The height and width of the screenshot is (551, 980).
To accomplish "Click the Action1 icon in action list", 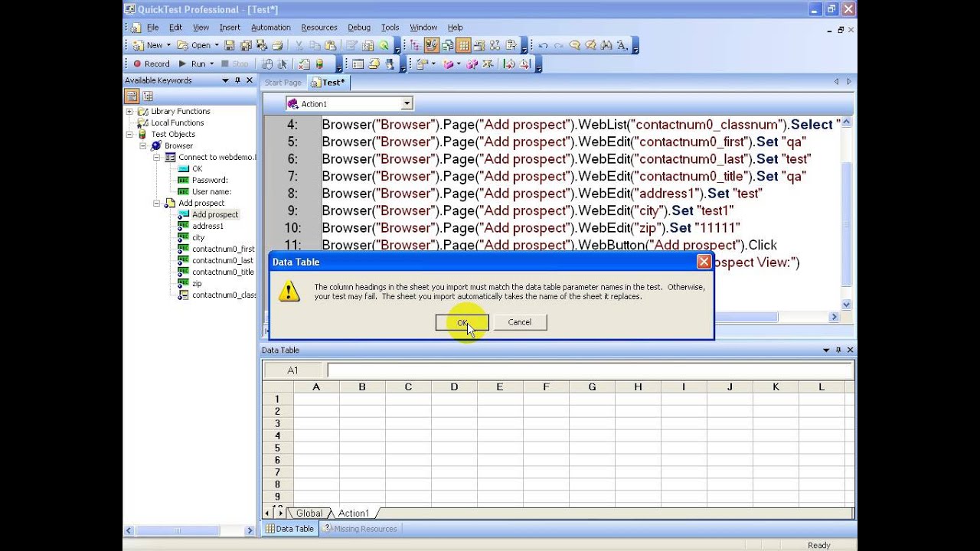I will point(292,103).
